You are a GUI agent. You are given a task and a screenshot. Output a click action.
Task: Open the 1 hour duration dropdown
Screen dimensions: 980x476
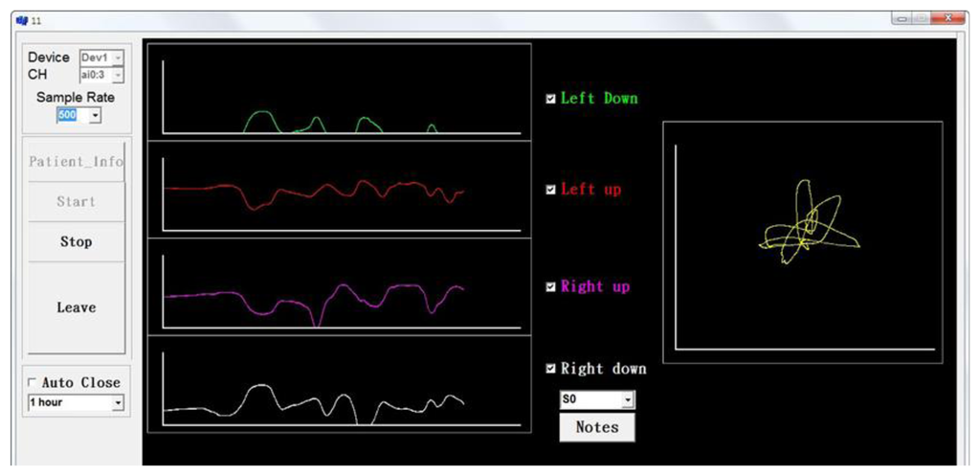[118, 403]
